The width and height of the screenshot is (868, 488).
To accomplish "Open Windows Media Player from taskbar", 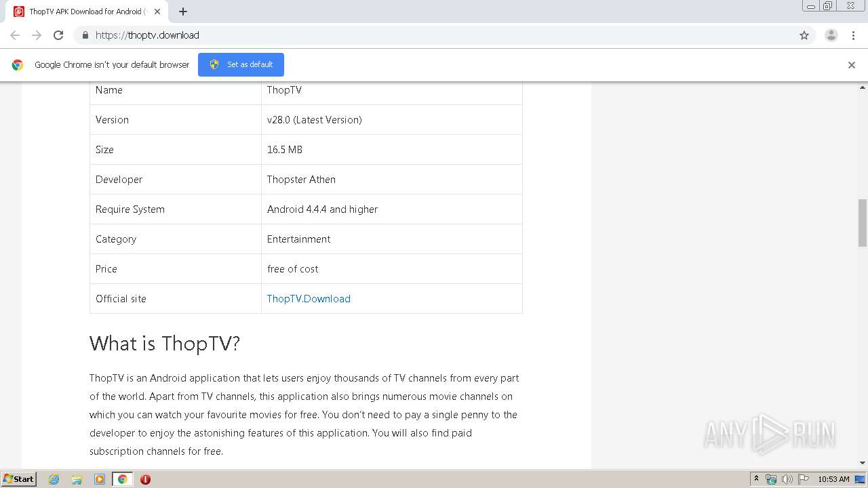I will click(x=100, y=479).
